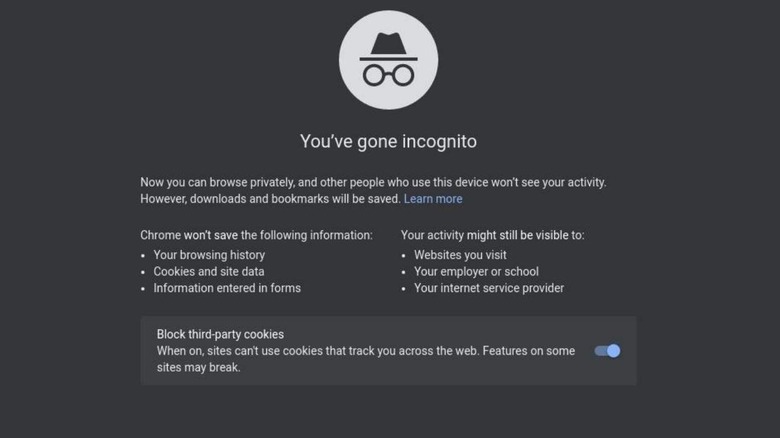
Task: Click "Chrome won't save the following information" heading
Action: [257, 235]
